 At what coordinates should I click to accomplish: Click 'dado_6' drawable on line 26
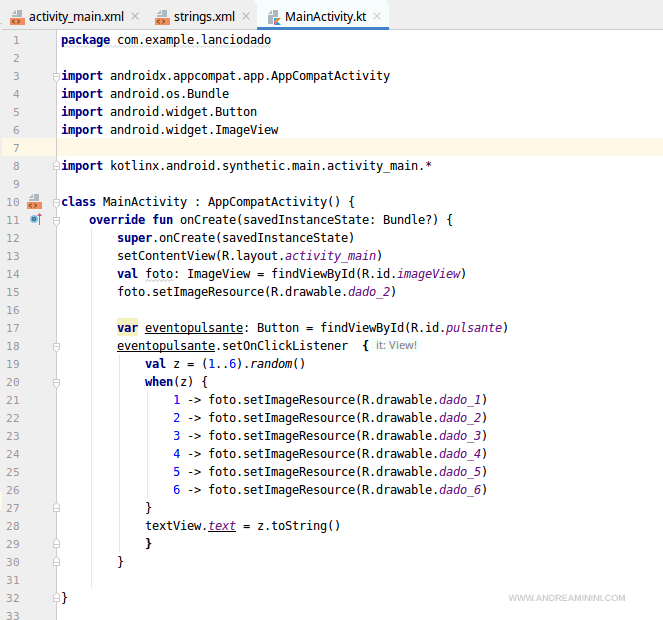[460, 490]
